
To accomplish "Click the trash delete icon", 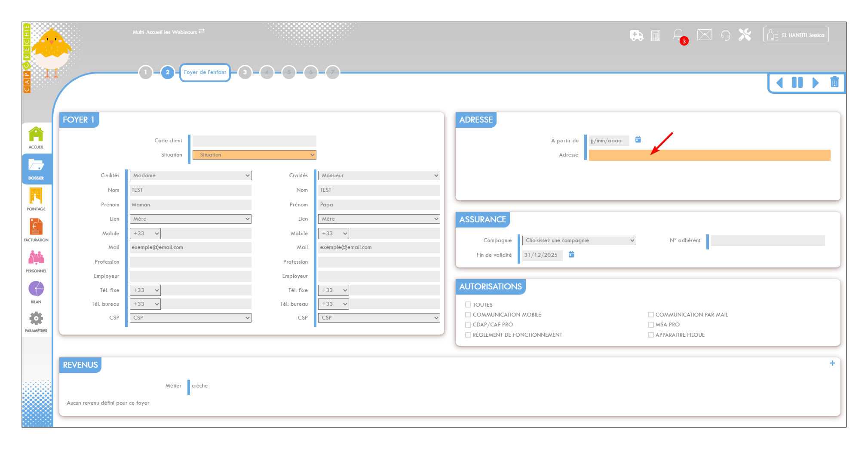I will click(834, 82).
